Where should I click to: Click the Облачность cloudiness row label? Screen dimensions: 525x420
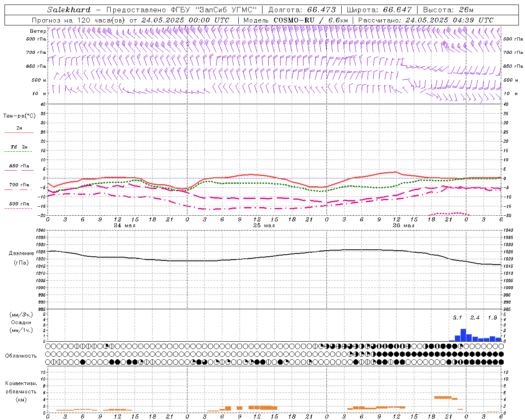pyautogui.click(x=21, y=356)
